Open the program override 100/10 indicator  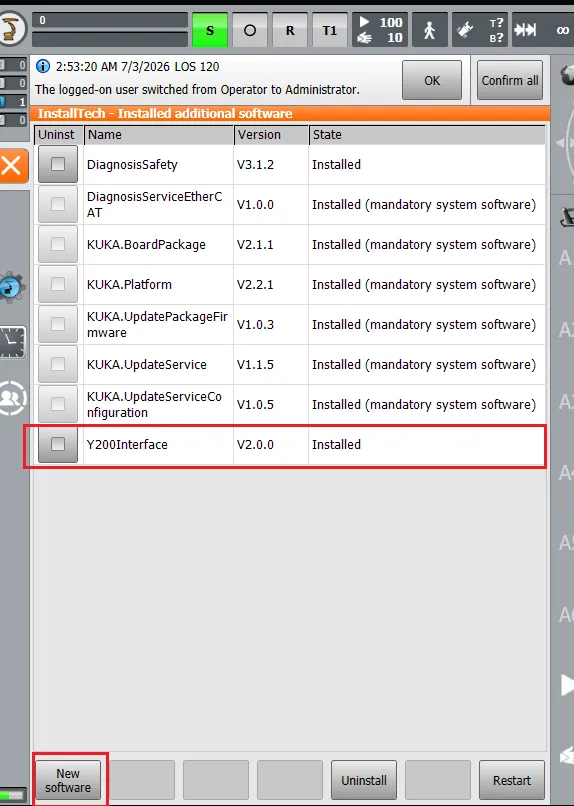point(380,30)
